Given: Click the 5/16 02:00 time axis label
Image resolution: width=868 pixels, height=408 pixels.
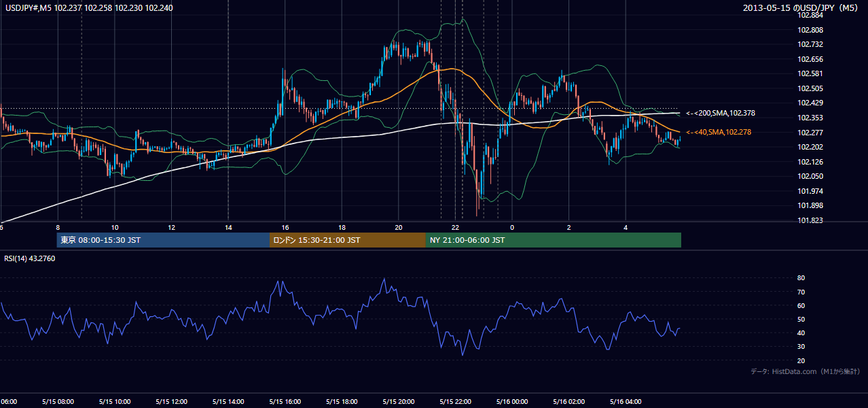Looking at the screenshot, I should point(569,401).
